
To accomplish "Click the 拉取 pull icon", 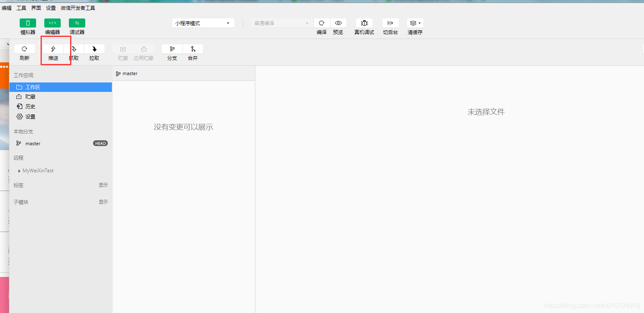I will (94, 49).
